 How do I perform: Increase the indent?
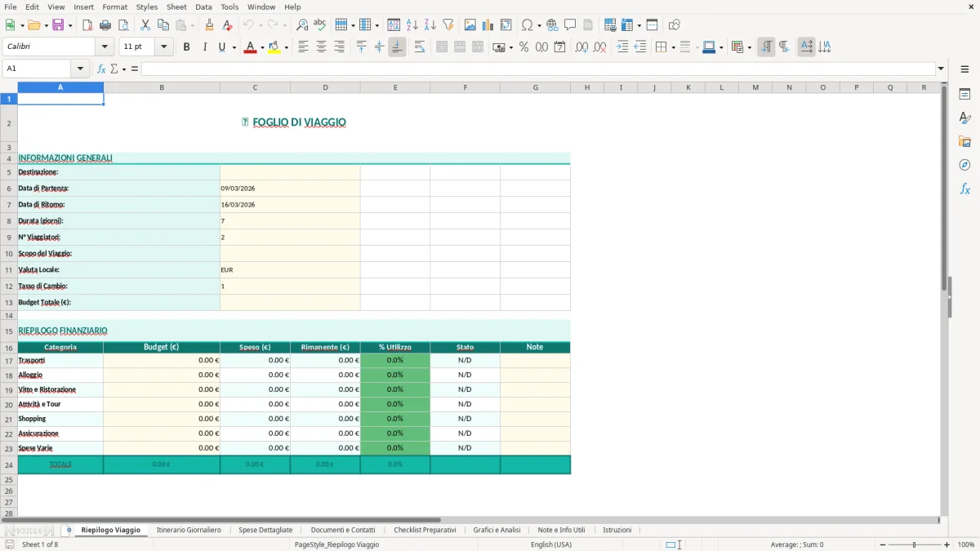click(x=622, y=47)
